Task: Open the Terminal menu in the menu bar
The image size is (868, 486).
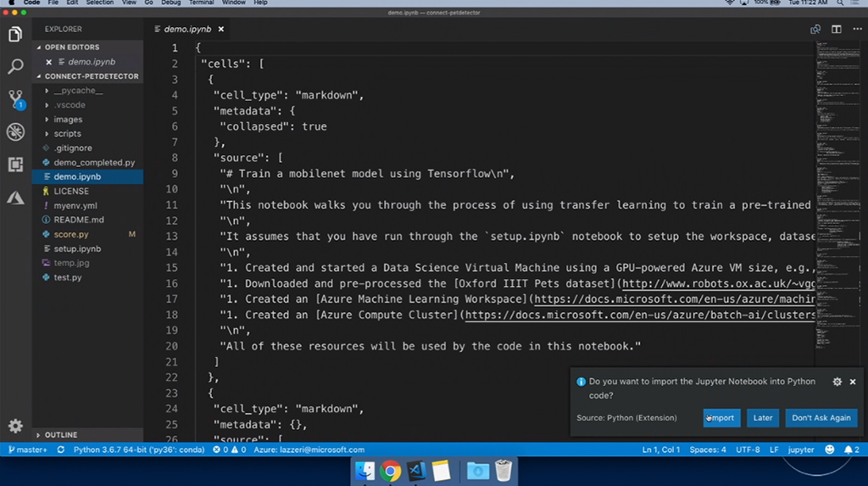Action: pyautogui.click(x=201, y=3)
